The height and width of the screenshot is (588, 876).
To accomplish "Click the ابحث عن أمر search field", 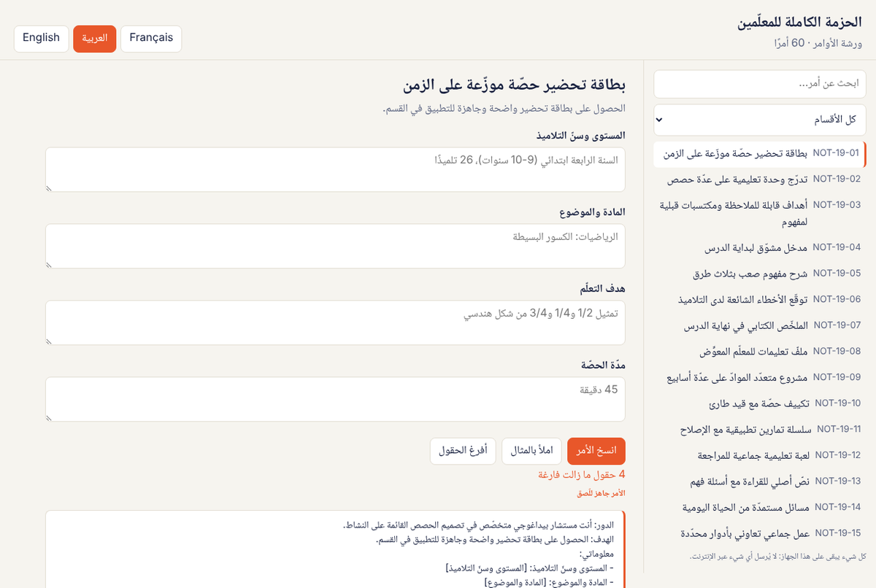I will point(759,84).
